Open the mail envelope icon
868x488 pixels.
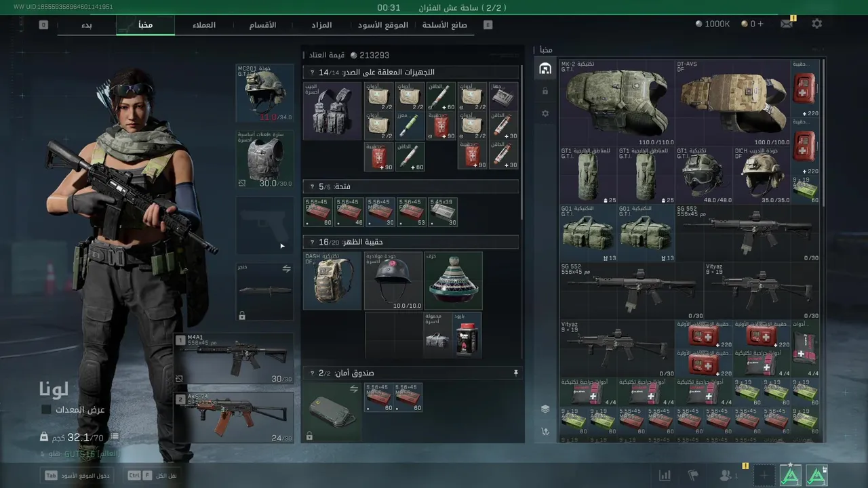(787, 24)
